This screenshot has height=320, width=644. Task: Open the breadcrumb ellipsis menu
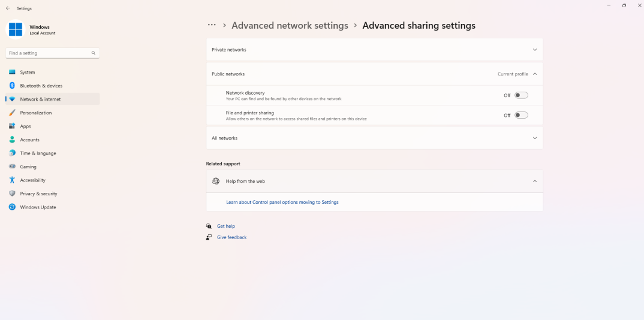(x=212, y=25)
